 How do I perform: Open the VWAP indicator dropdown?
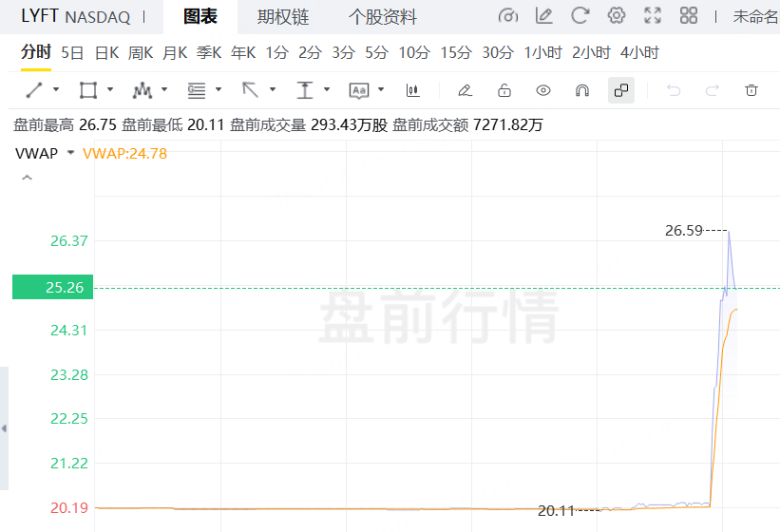click(70, 153)
